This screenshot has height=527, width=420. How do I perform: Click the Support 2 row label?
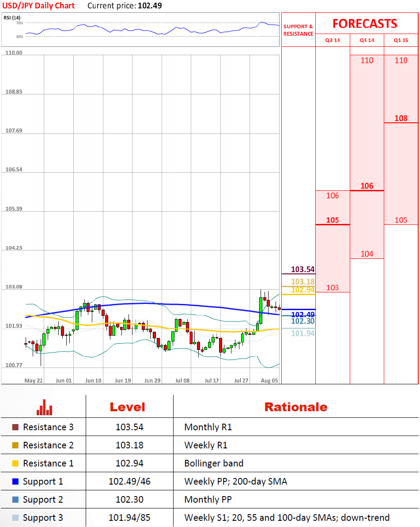click(x=43, y=500)
